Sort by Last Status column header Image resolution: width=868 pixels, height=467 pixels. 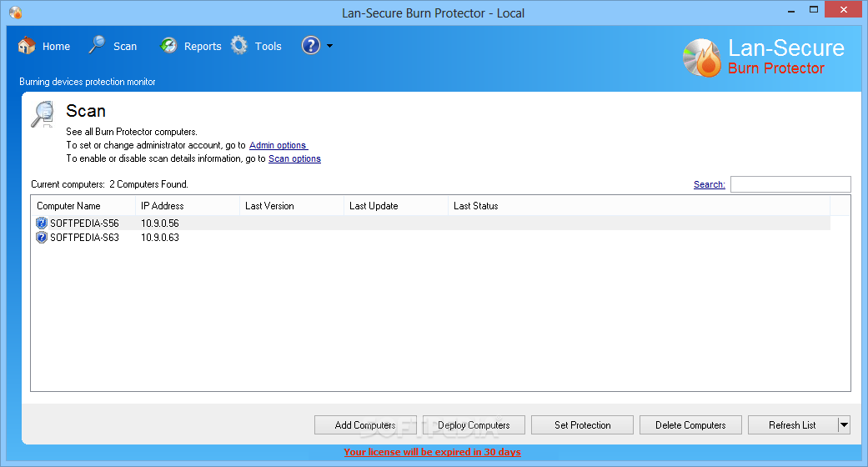(x=639, y=205)
